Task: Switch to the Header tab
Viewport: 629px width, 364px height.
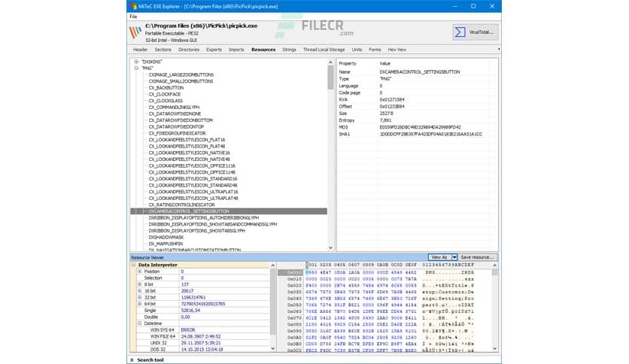Action: pos(140,50)
